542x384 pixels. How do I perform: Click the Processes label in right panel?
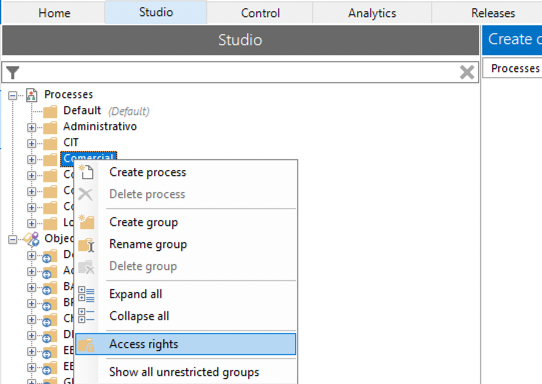515,68
